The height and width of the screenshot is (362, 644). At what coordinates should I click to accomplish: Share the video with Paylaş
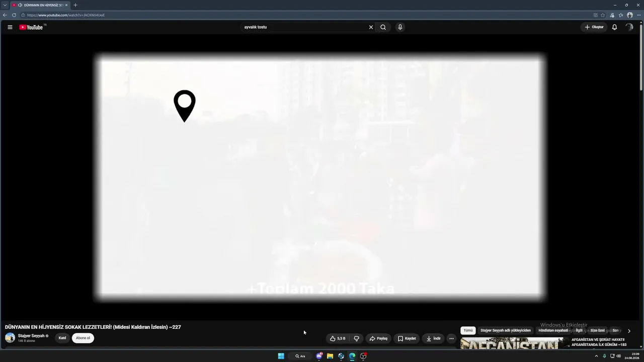[x=378, y=338]
